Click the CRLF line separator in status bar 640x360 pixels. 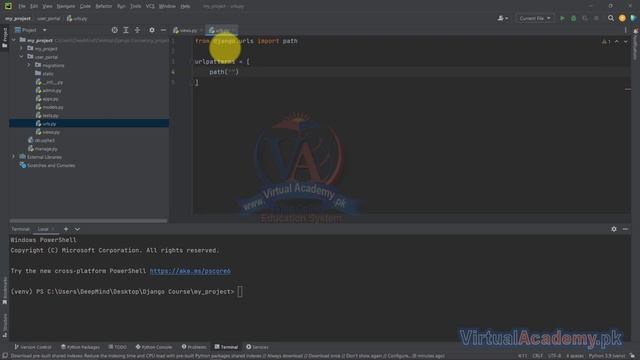(537, 356)
